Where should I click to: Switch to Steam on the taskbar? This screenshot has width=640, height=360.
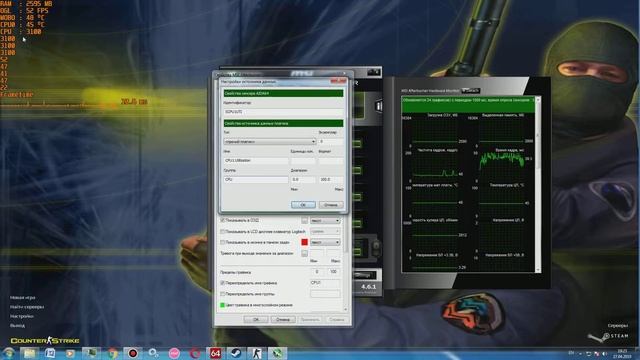point(236,353)
